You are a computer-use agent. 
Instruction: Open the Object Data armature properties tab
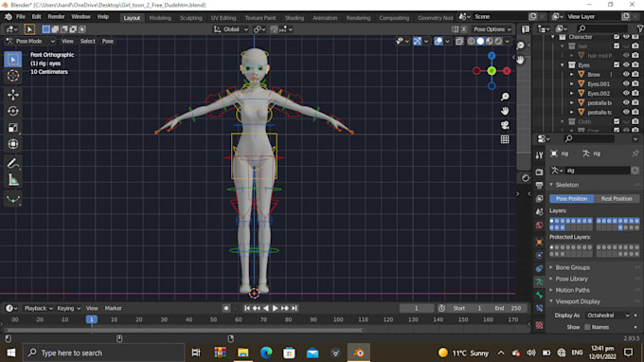pyautogui.click(x=539, y=281)
